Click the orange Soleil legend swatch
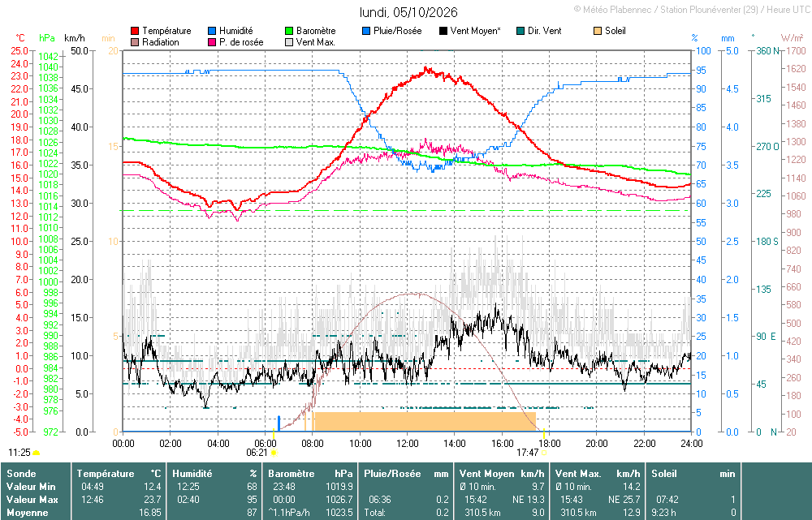The height and width of the screenshot is (520, 812). point(598,31)
